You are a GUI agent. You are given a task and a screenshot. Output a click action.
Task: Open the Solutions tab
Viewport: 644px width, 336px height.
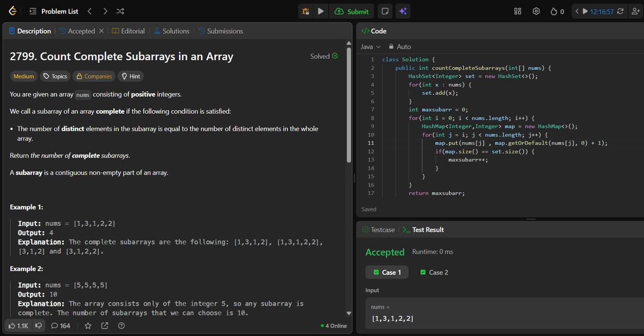[172, 31]
